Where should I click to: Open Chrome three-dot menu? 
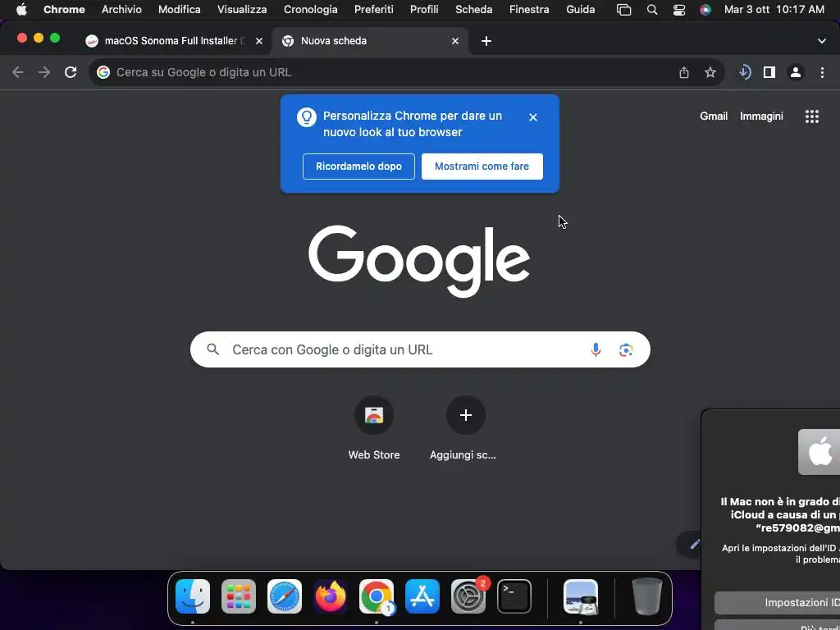pos(822,72)
